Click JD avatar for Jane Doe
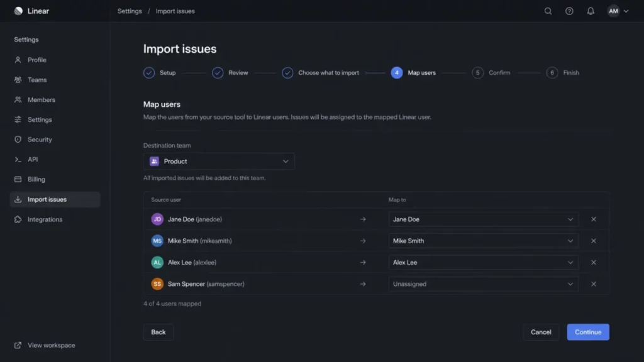Screen dimensions: 644x362 pyautogui.click(x=157, y=219)
